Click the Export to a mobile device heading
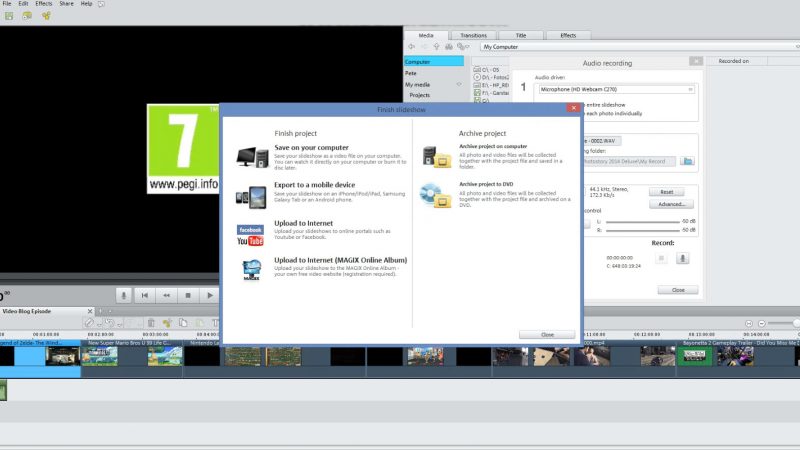 click(314, 185)
